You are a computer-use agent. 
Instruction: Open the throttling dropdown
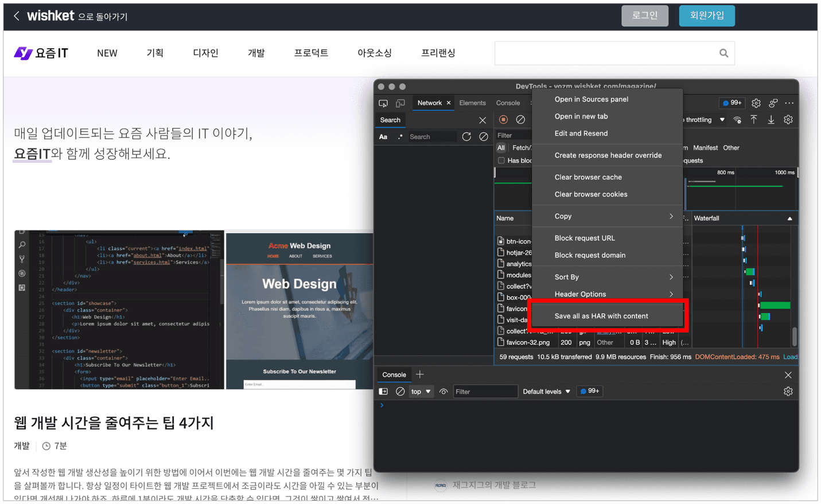(704, 120)
